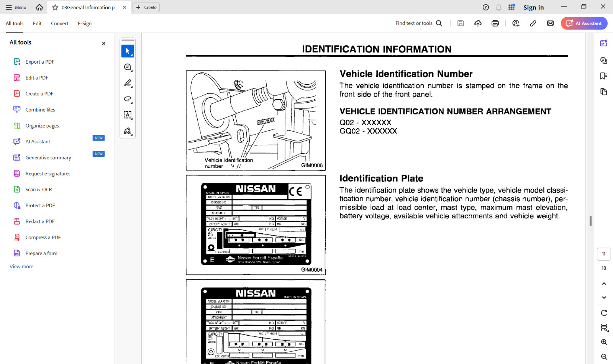Viewport: 613px width, 364px height.
Task: Open the Edit menu tab
Action: click(37, 23)
